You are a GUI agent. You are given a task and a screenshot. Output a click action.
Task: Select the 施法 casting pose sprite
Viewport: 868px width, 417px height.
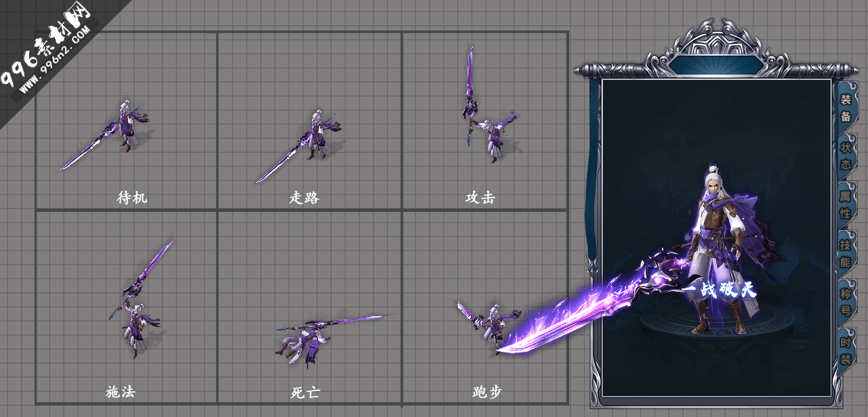click(140, 300)
